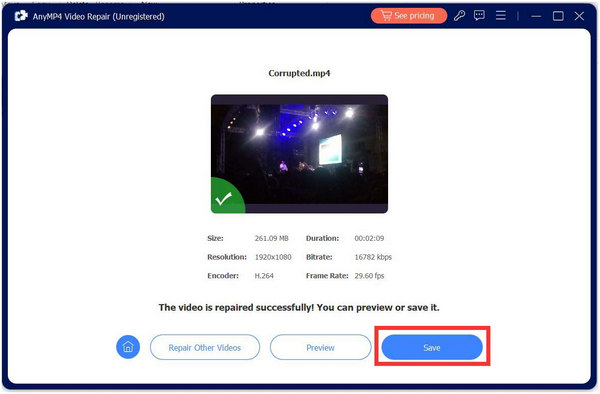600x394 pixels.
Task: Select the Corrupted.mp4 file name
Action: click(x=299, y=73)
